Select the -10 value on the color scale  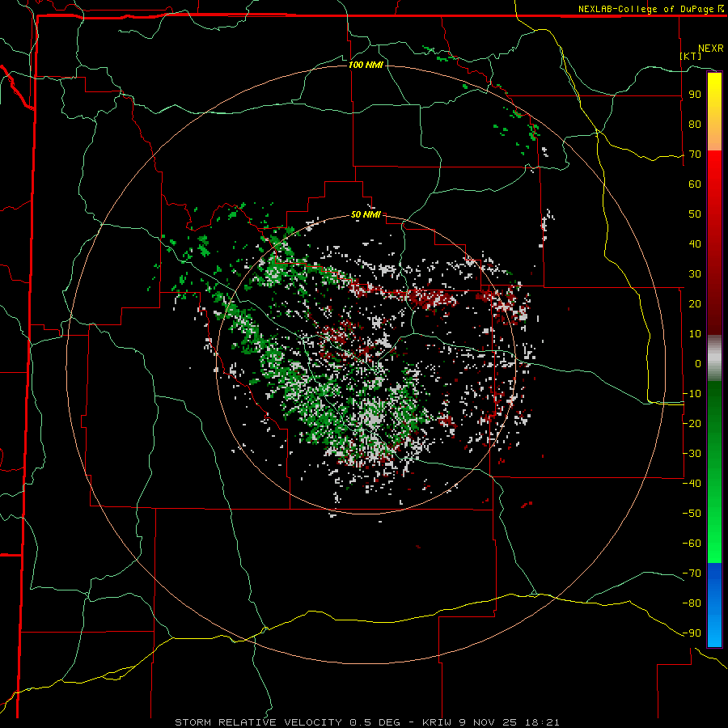point(692,394)
